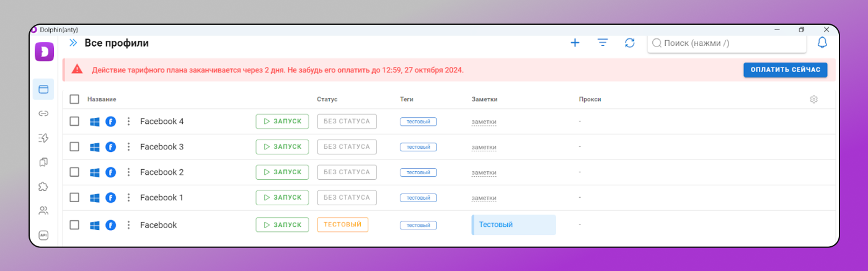Toggle the select-all checkbox in header
Viewport: 868px width, 271px height.
click(x=74, y=99)
